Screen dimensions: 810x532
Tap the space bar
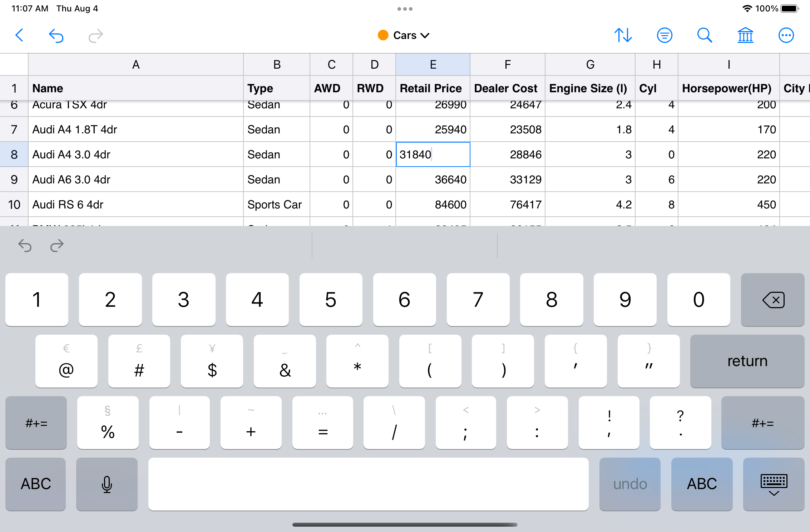369,484
